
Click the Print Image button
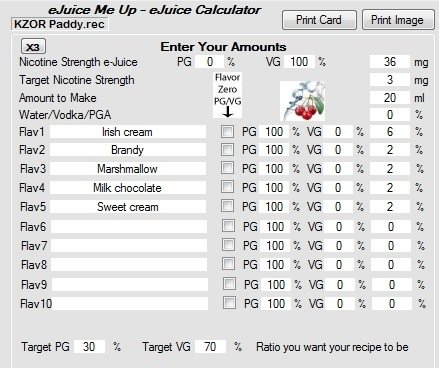[x=398, y=20]
